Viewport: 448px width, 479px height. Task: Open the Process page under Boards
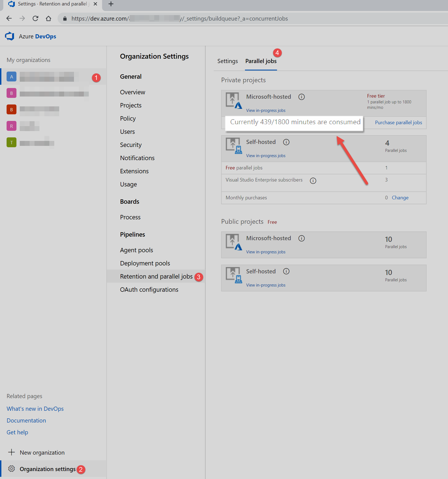pyautogui.click(x=130, y=217)
